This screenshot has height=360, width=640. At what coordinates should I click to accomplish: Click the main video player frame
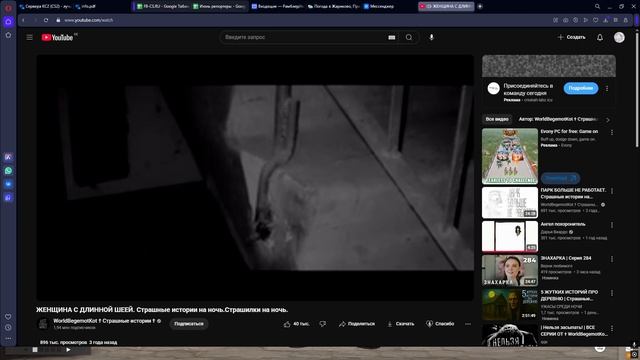coord(255,178)
